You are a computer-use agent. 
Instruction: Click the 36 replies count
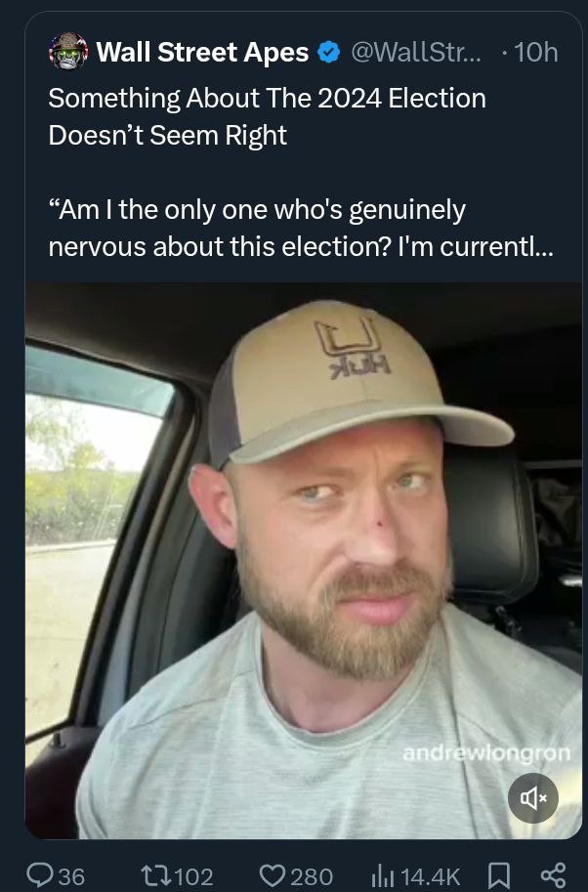(71, 876)
